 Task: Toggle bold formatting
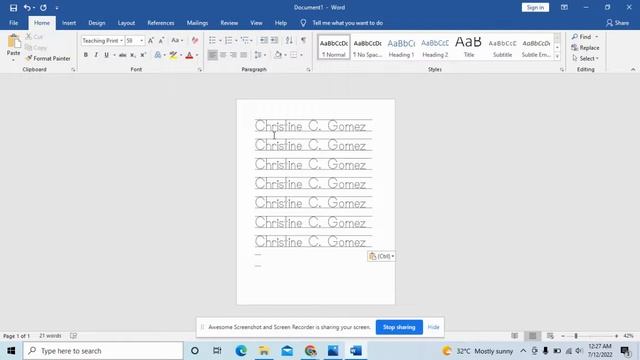[x=86, y=55]
